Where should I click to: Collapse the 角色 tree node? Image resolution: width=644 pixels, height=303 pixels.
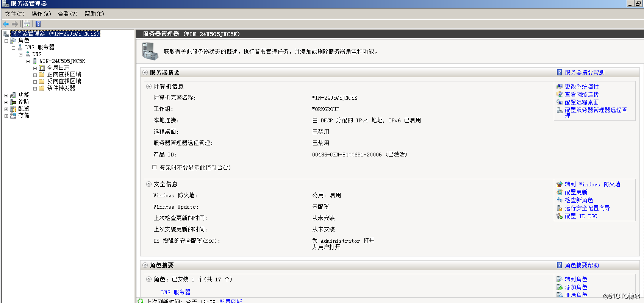[6, 41]
